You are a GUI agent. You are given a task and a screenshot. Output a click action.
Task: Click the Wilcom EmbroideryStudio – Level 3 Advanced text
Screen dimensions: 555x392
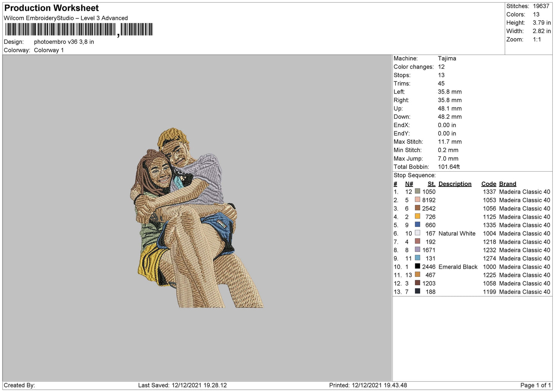pos(66,18)
